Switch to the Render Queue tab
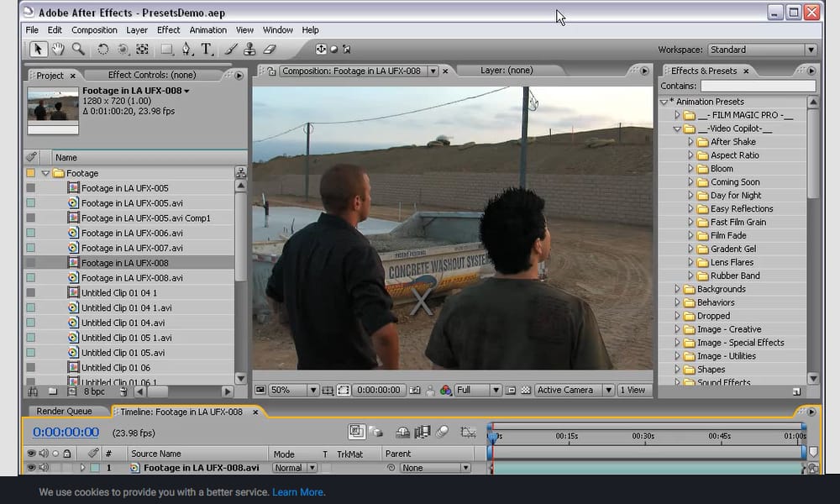 click(65, 412)
